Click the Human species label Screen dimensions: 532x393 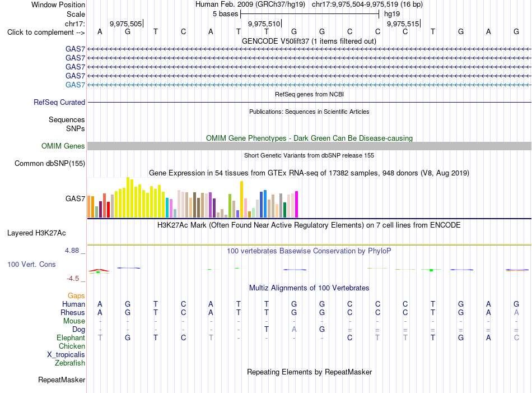[x=73, y=304]
